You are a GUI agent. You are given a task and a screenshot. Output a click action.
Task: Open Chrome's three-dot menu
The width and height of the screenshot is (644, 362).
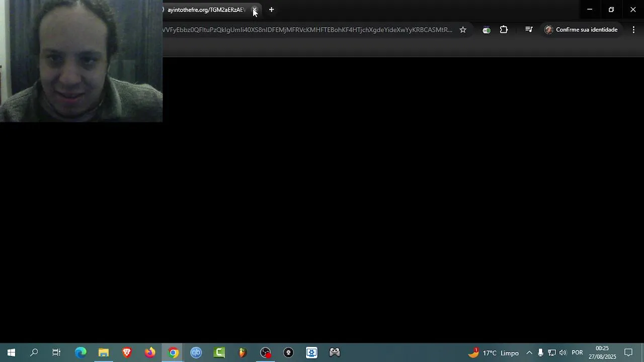(x=633, y=30)
